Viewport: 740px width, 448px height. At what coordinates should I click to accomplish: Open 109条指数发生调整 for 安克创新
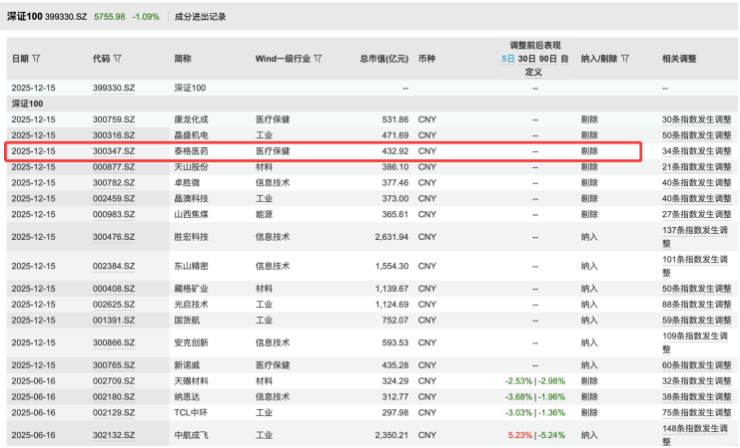coord(695,343)
